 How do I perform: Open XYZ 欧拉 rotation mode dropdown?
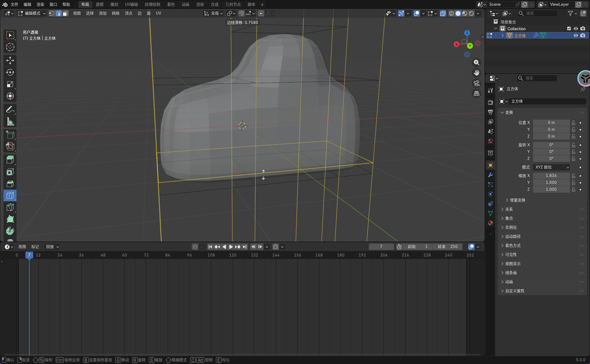[551, 167]
